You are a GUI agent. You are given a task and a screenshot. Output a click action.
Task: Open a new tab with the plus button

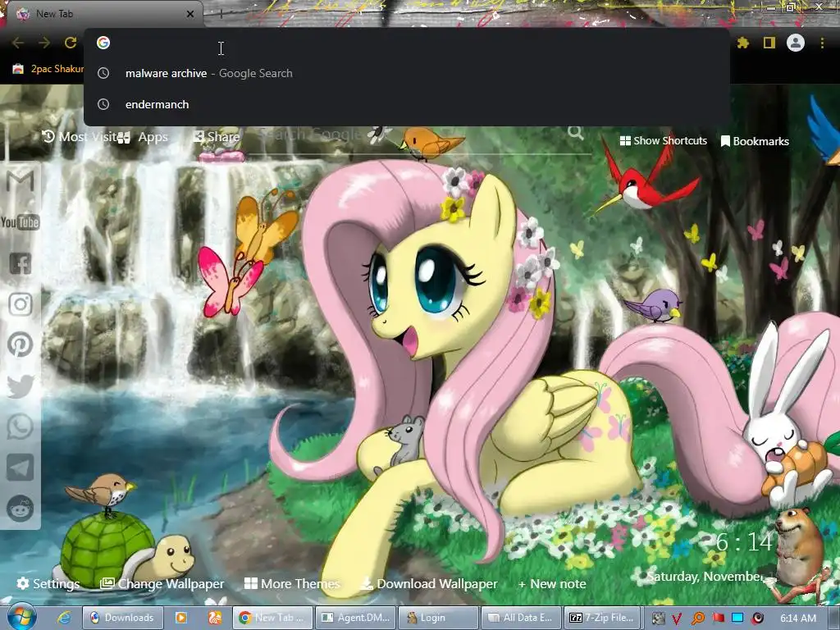click(221, 14)
